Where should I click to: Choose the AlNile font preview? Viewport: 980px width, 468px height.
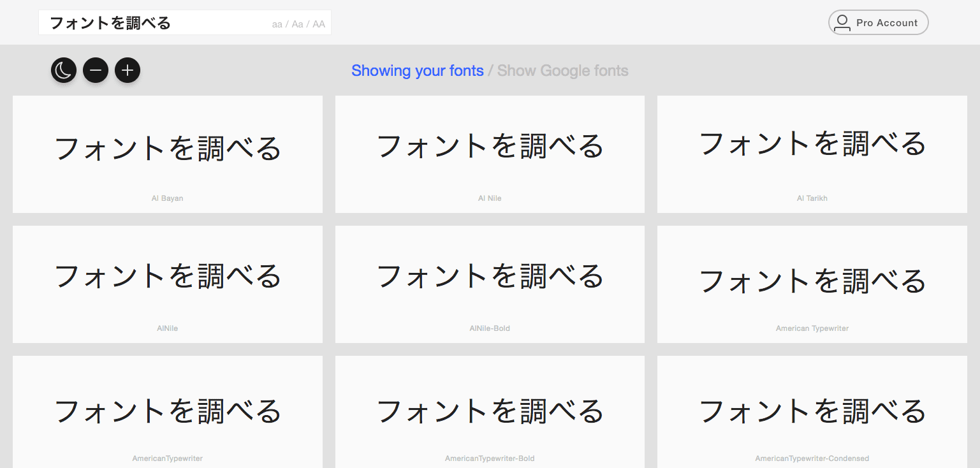click(168, 284)
